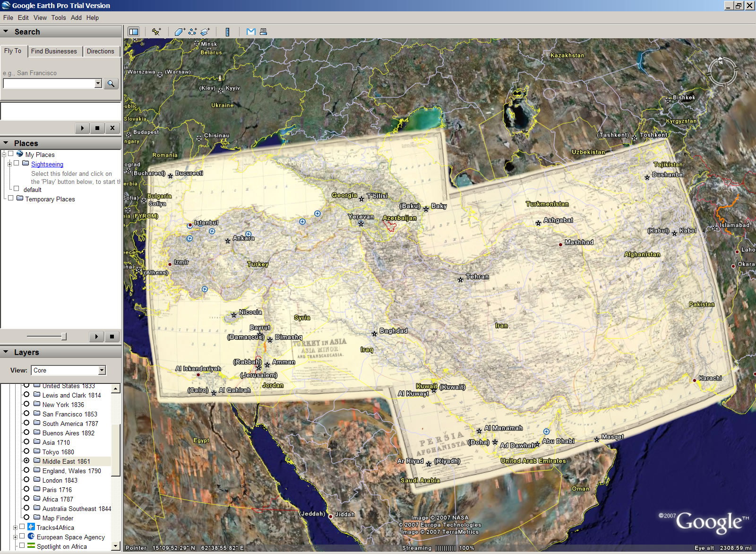Open the Add Image Overlay tool
The image size is (756, 554).
click(205, 31)
